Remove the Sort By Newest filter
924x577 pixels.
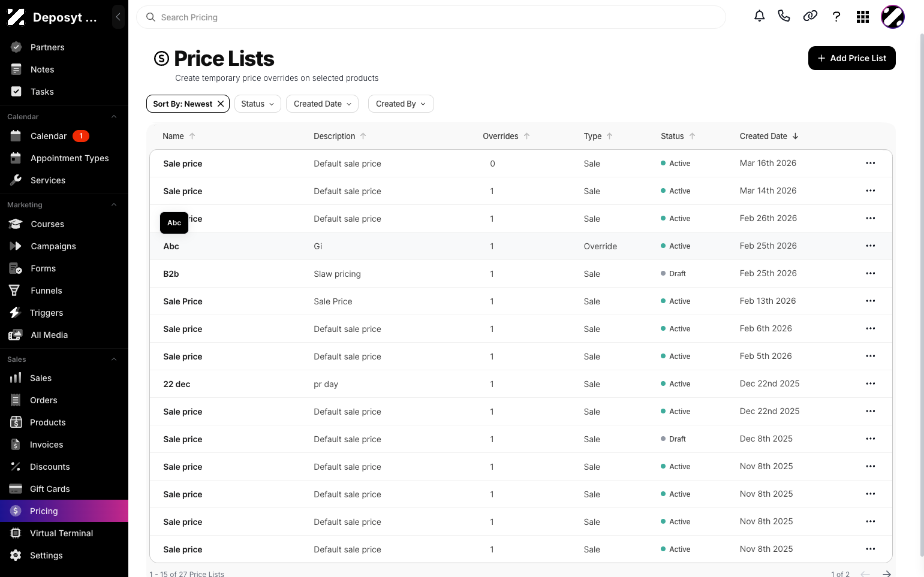(x=221, y=104)
